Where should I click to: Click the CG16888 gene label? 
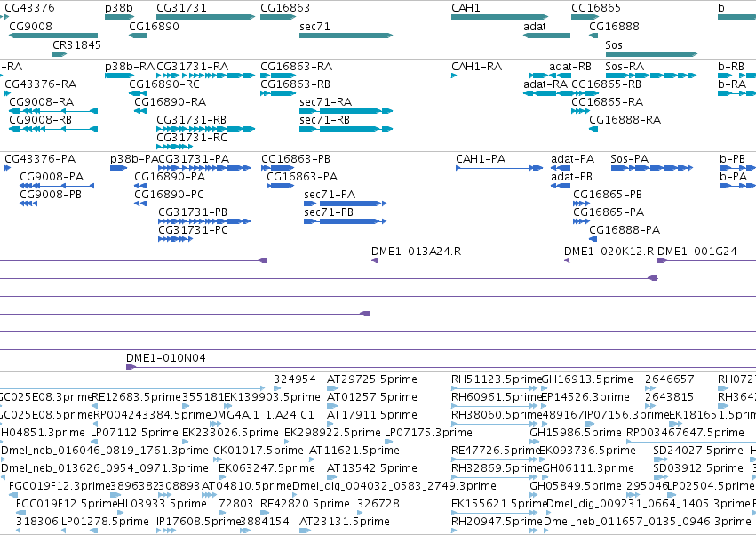614,26
